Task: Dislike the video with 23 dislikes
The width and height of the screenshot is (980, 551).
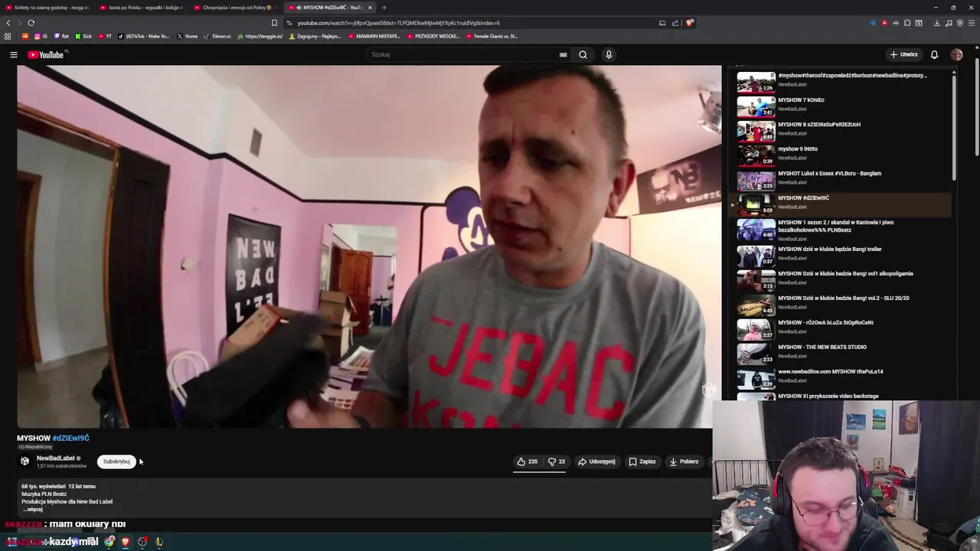Action: 556,461
